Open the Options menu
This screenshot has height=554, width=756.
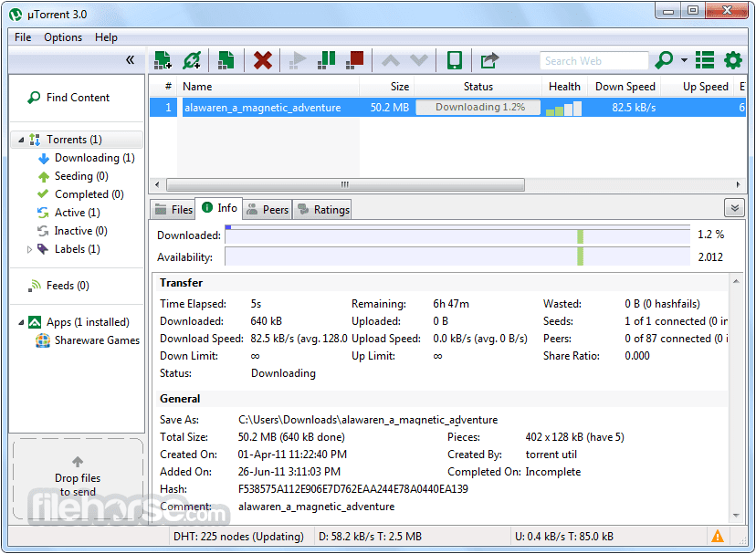click(62, 37)
